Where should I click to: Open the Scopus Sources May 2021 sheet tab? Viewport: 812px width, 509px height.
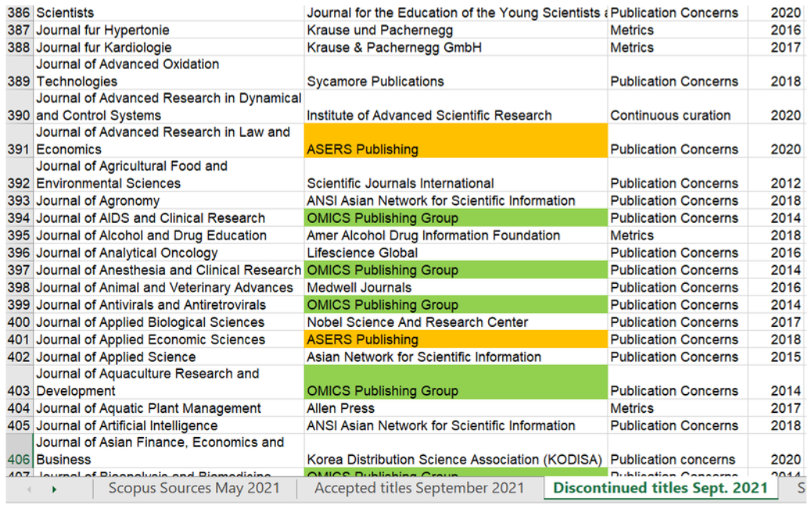(x=194, y=488)
